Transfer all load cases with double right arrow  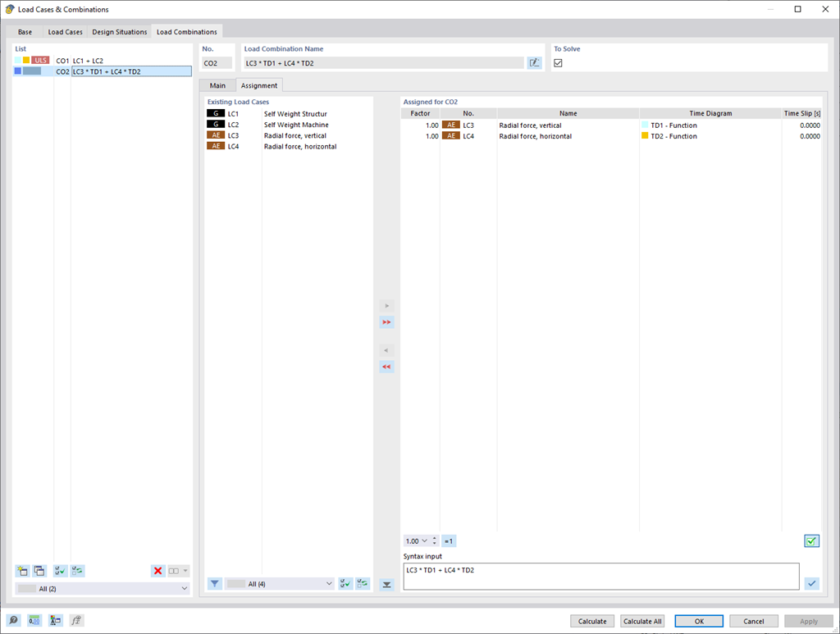coord(386,322)
